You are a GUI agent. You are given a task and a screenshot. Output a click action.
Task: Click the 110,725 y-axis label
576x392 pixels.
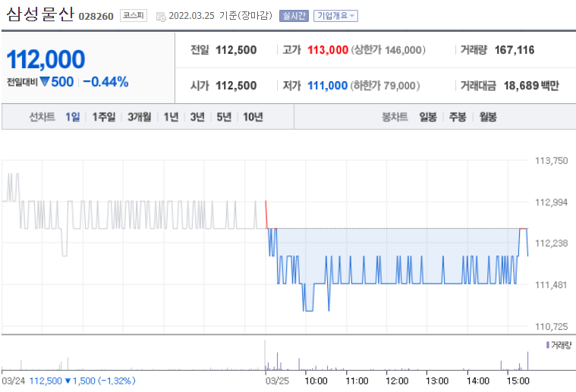[x=552, y=326]
